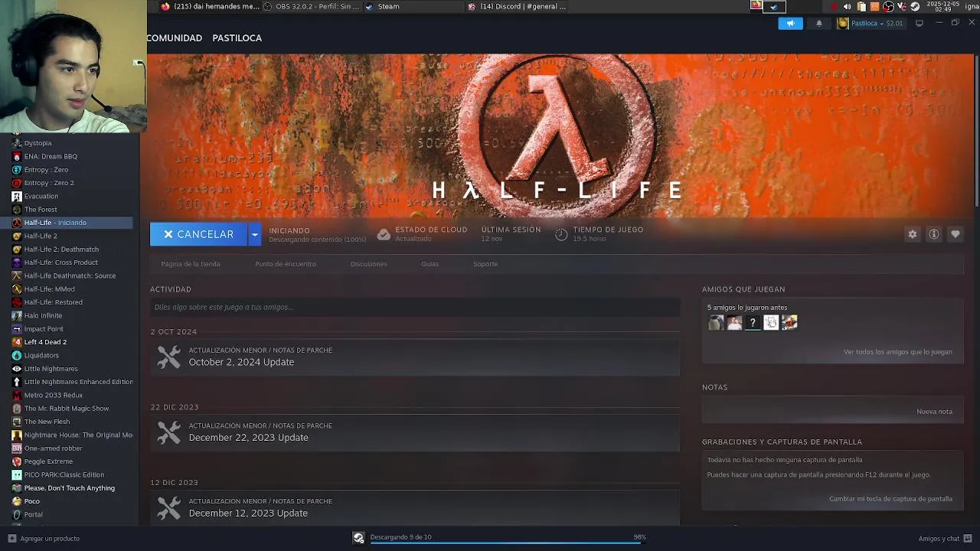Click the Estado de Cloud icon

point(384,234)
